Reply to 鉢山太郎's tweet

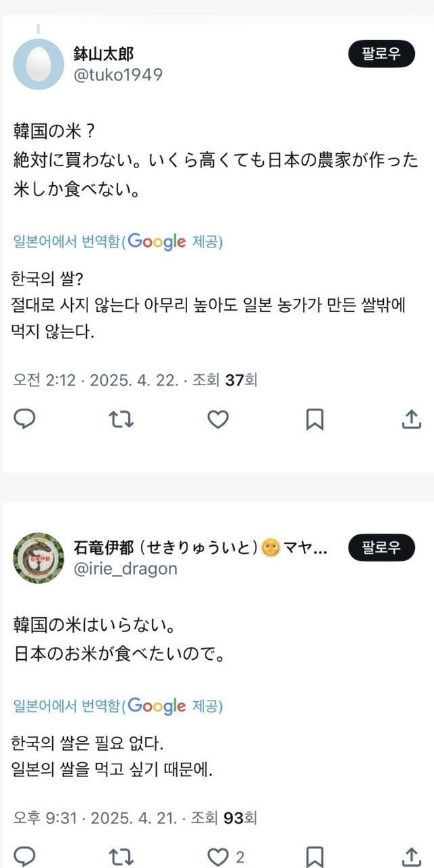(24, 420)
